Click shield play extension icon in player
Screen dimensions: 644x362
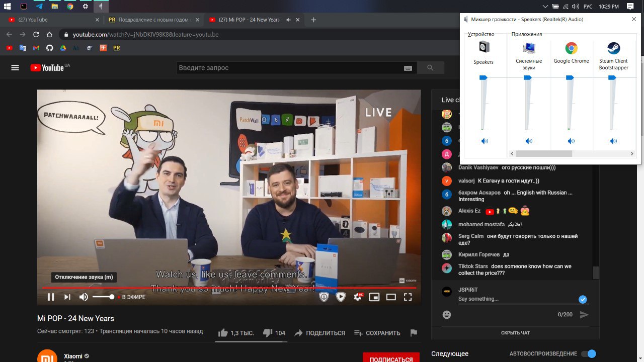tap(341, 297)
